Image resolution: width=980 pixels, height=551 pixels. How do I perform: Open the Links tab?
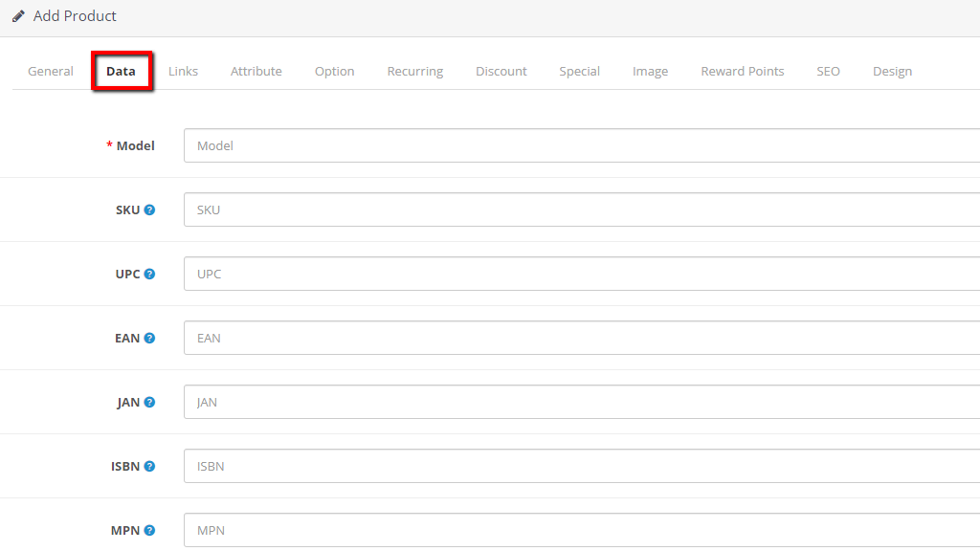pyautogui.click(x=183, y=70)
